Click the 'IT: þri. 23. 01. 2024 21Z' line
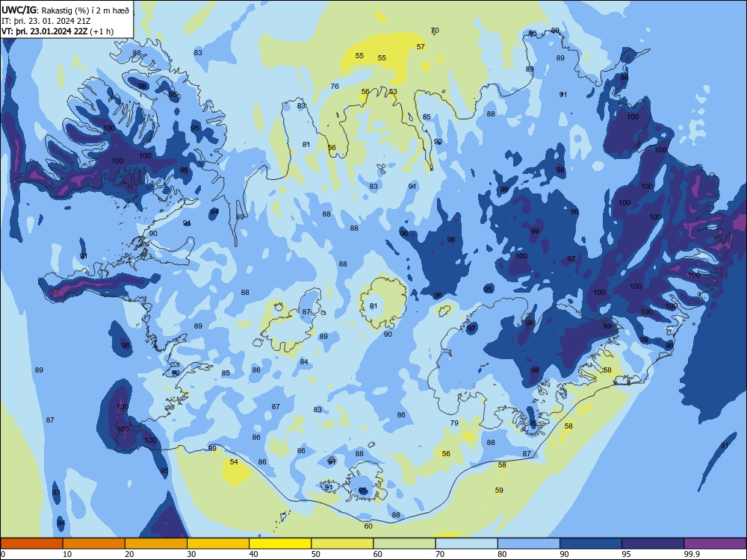The image size is (747, 560). [46, 21]
